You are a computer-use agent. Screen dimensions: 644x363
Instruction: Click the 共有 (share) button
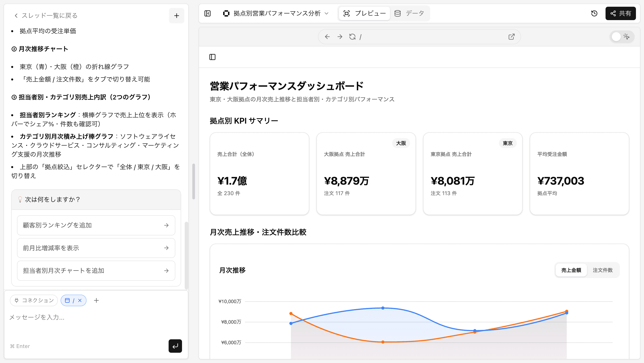(x=621, y=13)
